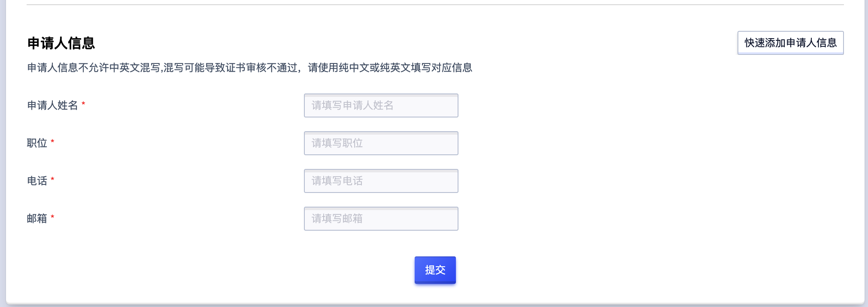Image resolution: width=868 pixels, height=307 pixels.
Task: Click the 请填写电话 placeholder text
Action: [337, 181]
